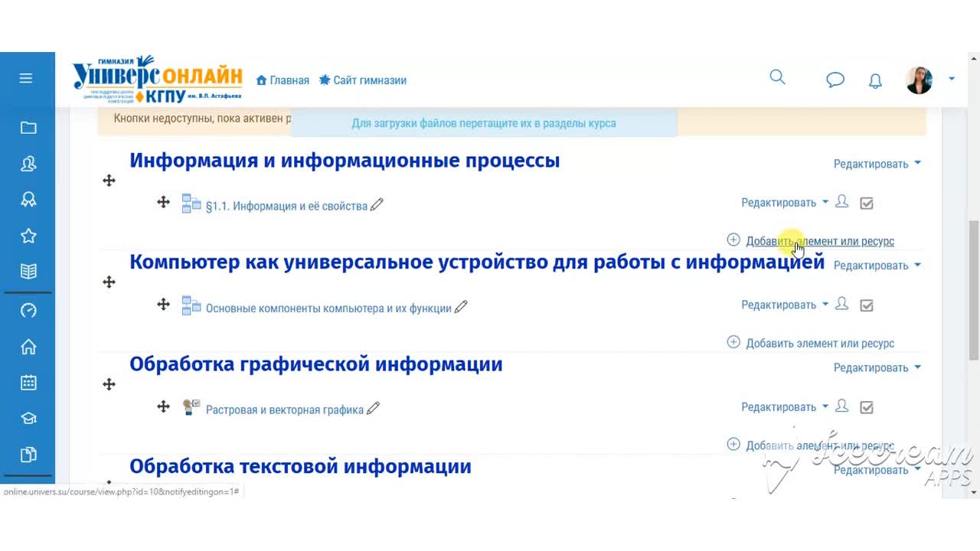Open notifications bell icon
Viewport: 980px width, 551px height.
[875, 80]
